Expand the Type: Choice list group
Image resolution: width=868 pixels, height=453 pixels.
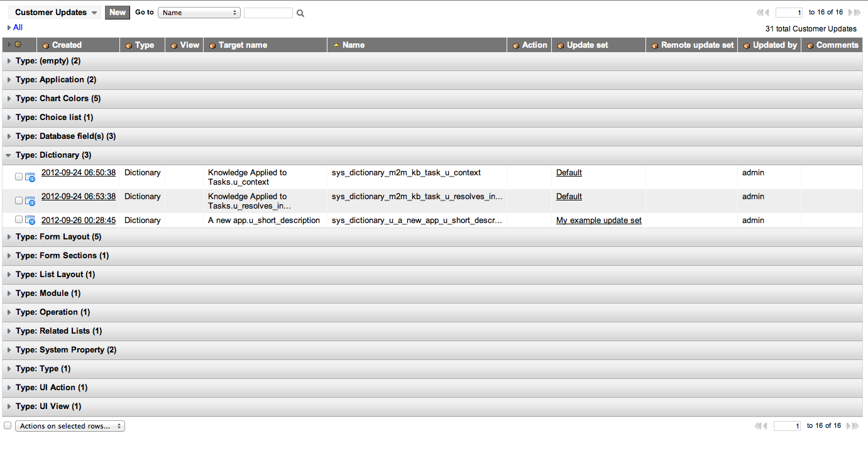8,117
